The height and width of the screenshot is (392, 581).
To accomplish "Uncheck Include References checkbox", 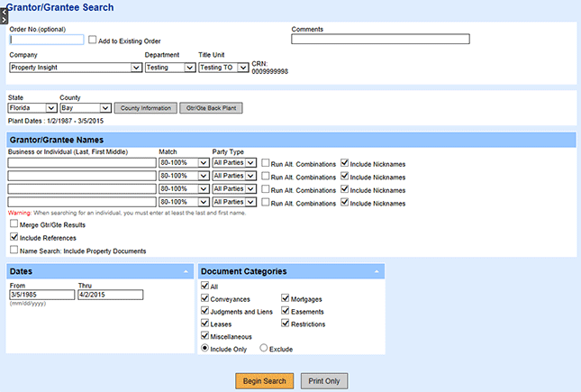I will (14, 237).
